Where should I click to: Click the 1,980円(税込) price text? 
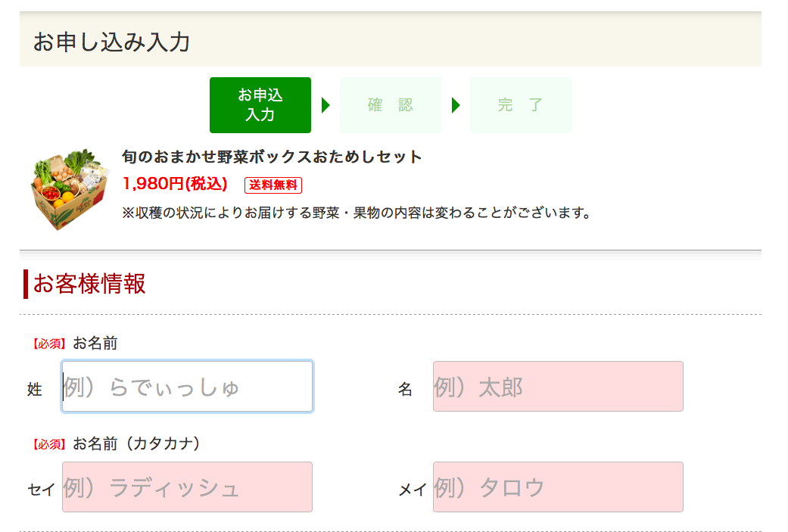pos(175,184)
